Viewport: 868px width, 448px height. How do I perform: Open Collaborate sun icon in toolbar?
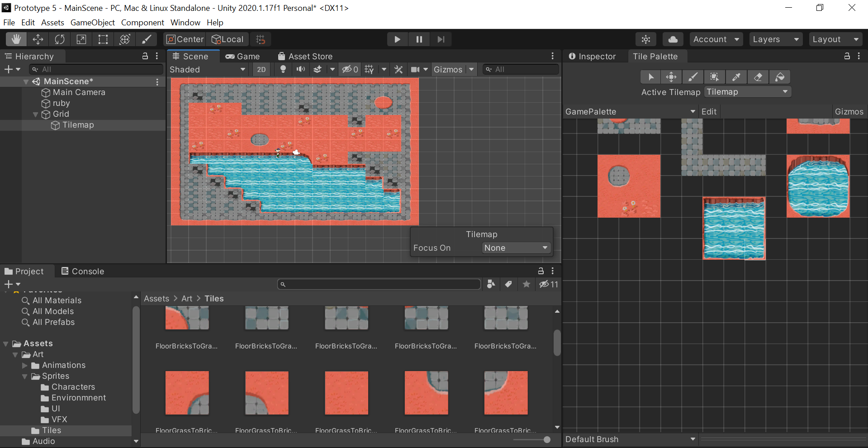tap(646, 39)
